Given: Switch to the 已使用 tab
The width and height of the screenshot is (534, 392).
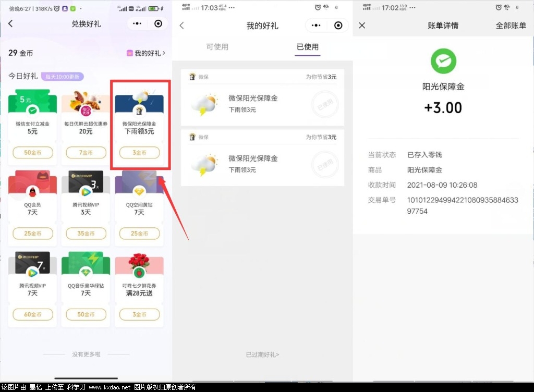Looking at the screenshot, I should [x=308, y=46].
